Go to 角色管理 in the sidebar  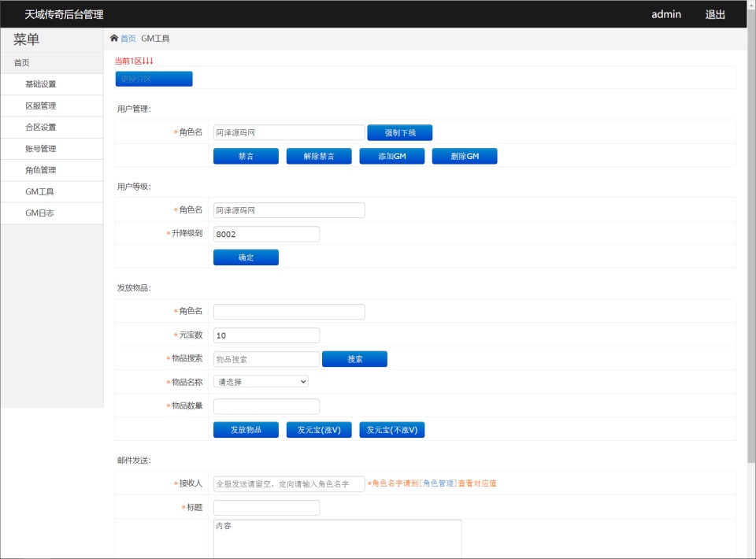(41, 170)
